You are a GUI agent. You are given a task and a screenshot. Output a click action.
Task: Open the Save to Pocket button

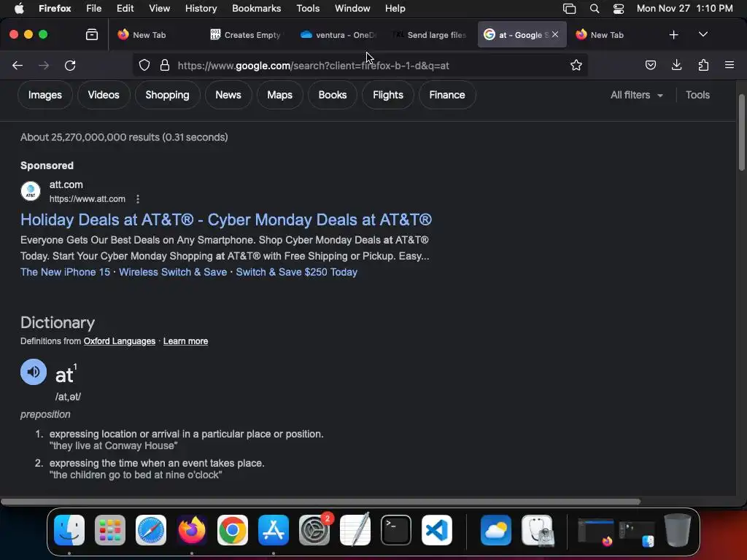click(x=650, y=65)
